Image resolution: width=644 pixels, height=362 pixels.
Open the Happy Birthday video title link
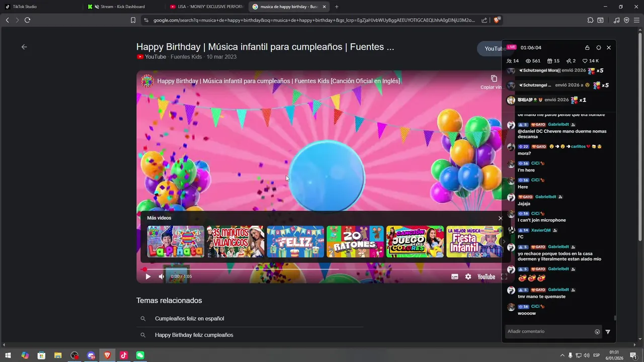coord(265,47)
